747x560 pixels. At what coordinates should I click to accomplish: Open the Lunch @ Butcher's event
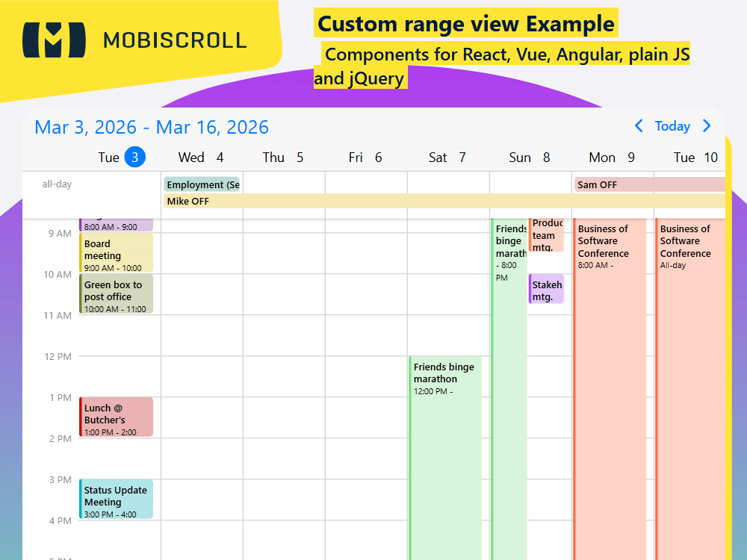point(116,417)
